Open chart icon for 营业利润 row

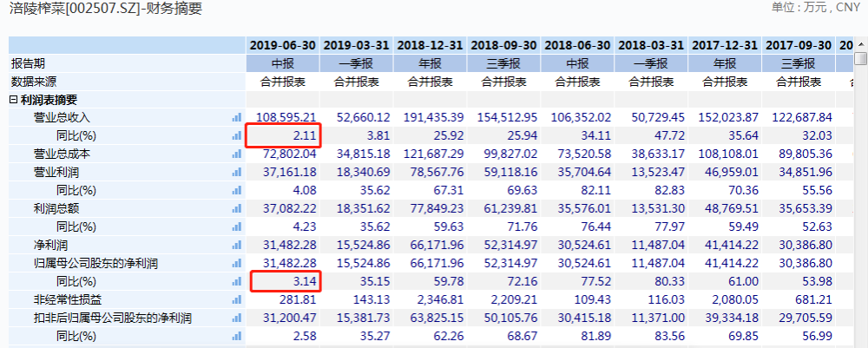237,172
